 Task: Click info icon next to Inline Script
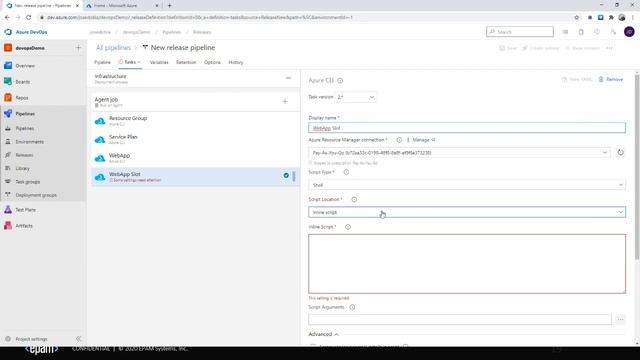(348, 227)
